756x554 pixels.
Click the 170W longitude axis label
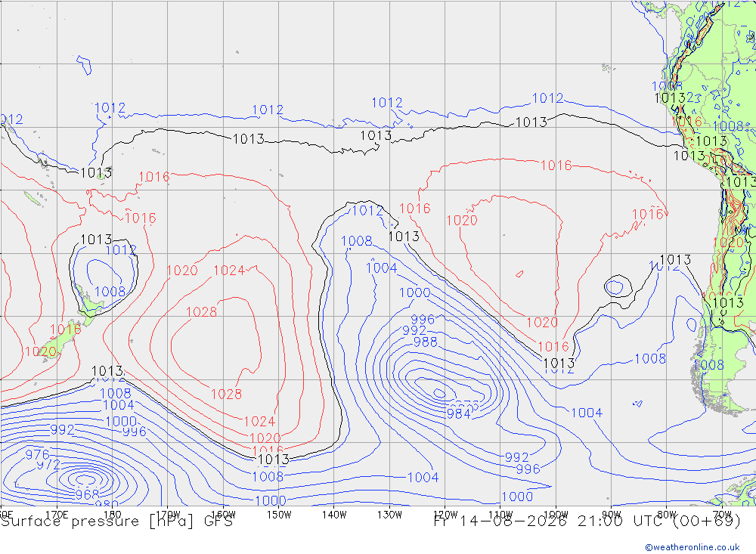coord(169,515)
